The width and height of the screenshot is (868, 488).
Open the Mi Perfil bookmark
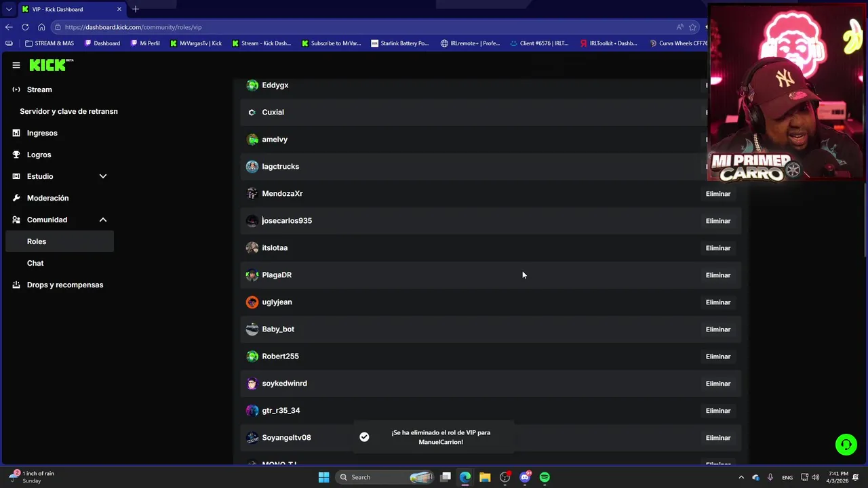pyautogui.click(x=144, y=43)
